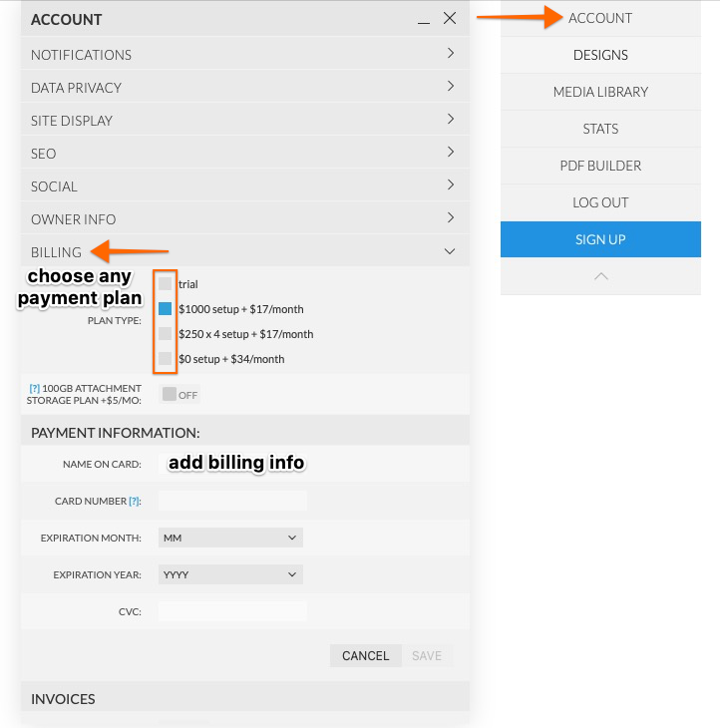Open Media Library from the sidebar menu
720x728 pixels.
point(600,92)
